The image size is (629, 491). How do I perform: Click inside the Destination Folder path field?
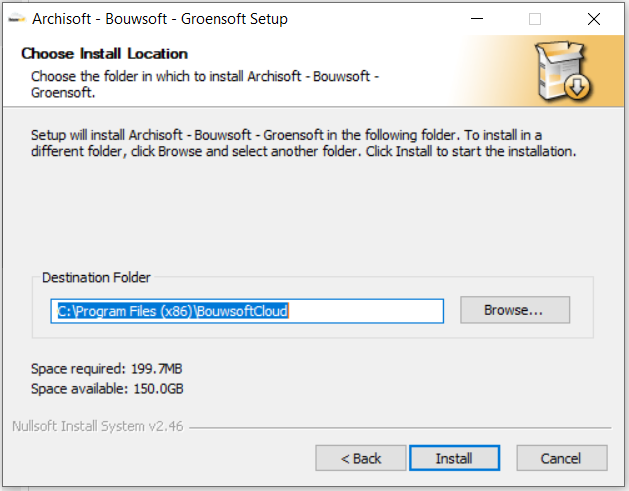tap(247, 311)
